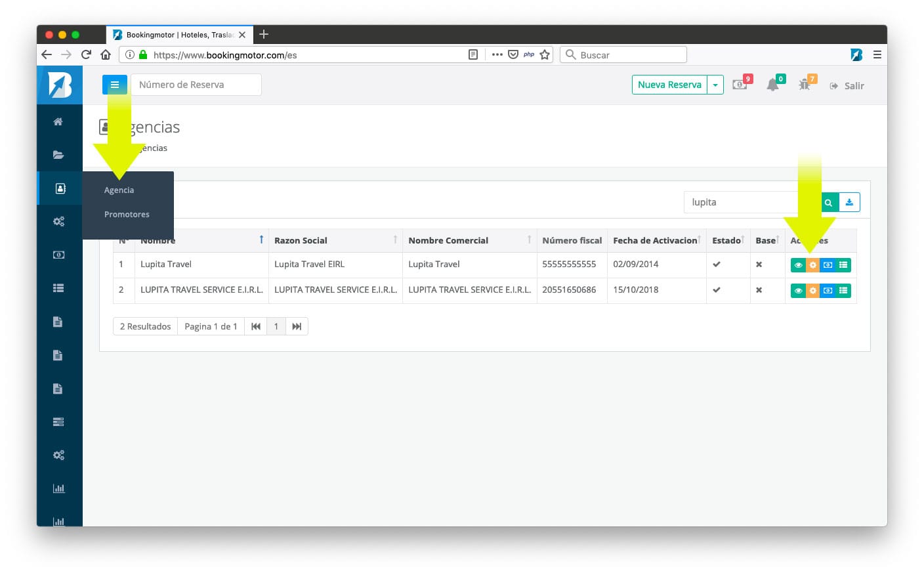This screenshot has height=575, width=924.
Task: Select Promotores from the flyout menu
Action: pyautogui.click(x=127, y=215)
